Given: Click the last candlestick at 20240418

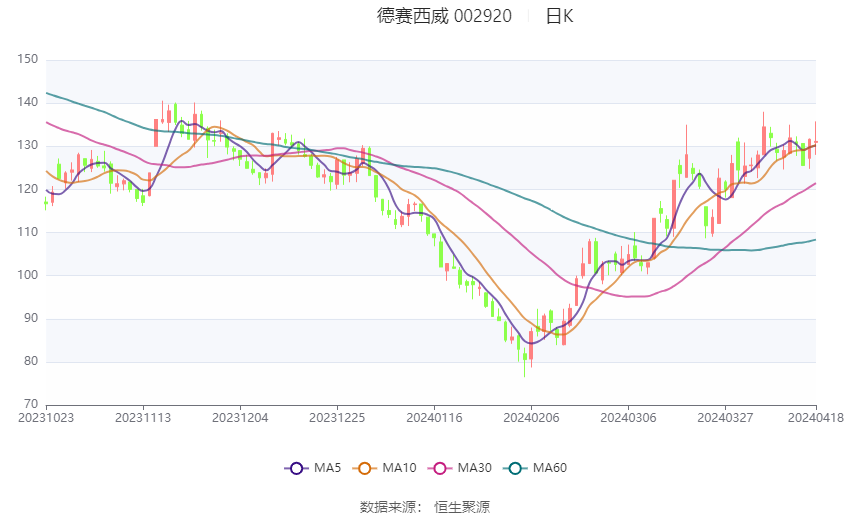Looking at the screenshot, I should coord(815,140).
